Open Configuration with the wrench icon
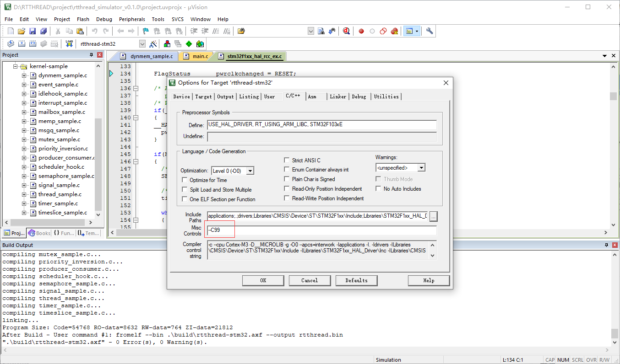 tap(429, 31)
